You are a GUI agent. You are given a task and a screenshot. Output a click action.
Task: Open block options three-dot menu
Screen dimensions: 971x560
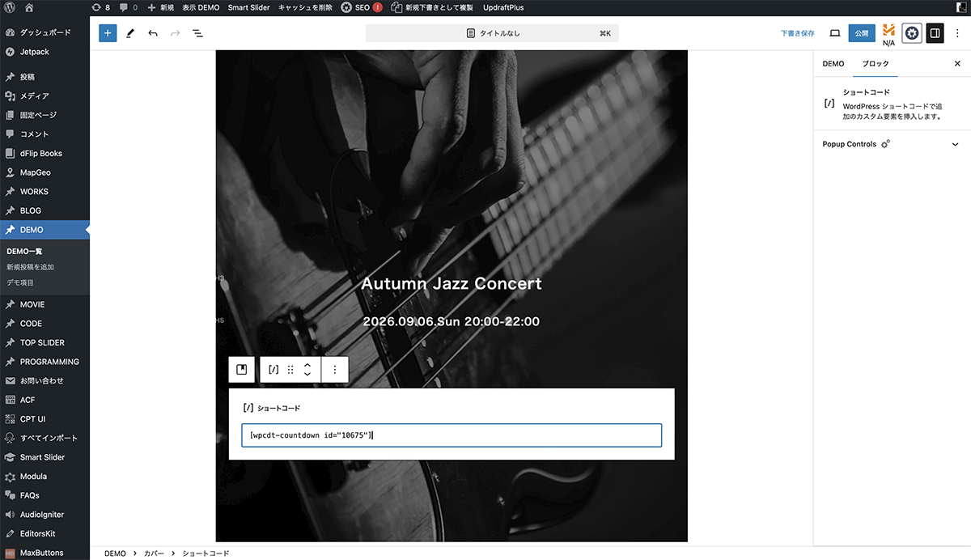coord(334,369)
